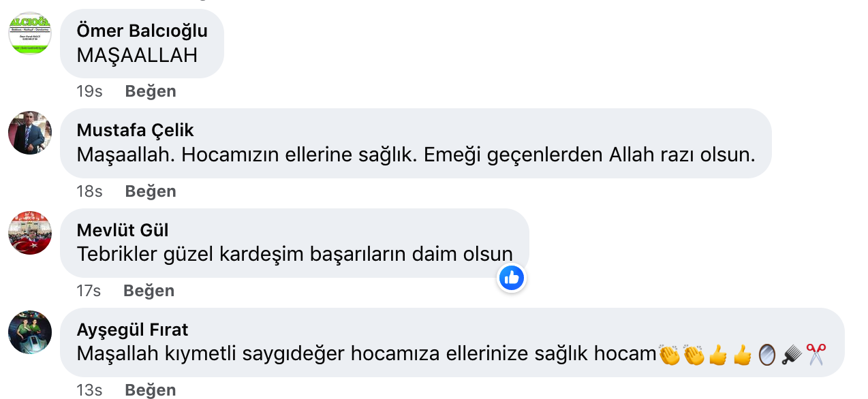Click the comb emoji in Ayşegül's comment
The image size is (868, 399).
(x=791, y=354)
